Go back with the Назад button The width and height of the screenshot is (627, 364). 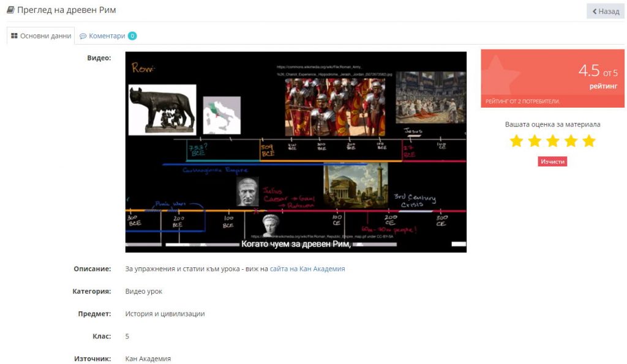pos(606,11)
